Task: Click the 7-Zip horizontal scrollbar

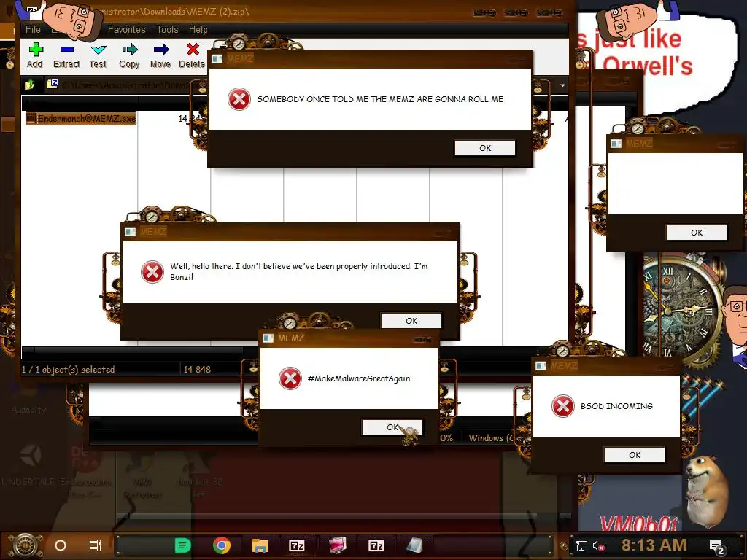Action: pos(138,351)
